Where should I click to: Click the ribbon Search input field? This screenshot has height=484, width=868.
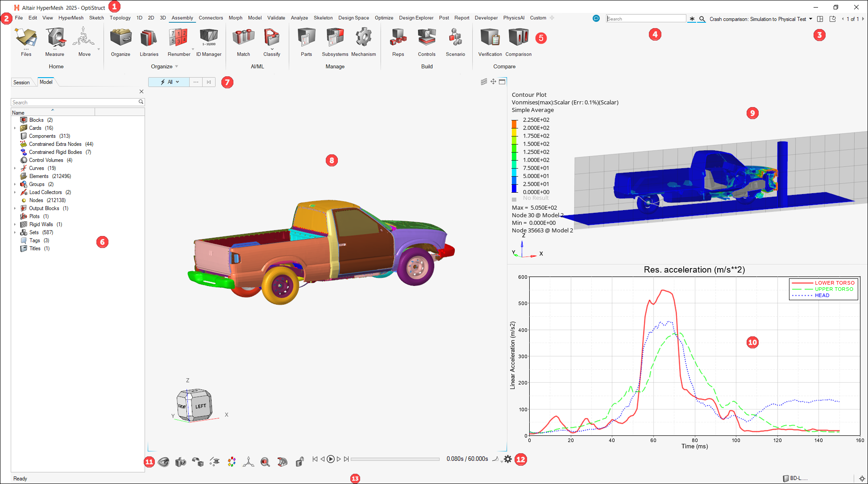coord(646,19)
